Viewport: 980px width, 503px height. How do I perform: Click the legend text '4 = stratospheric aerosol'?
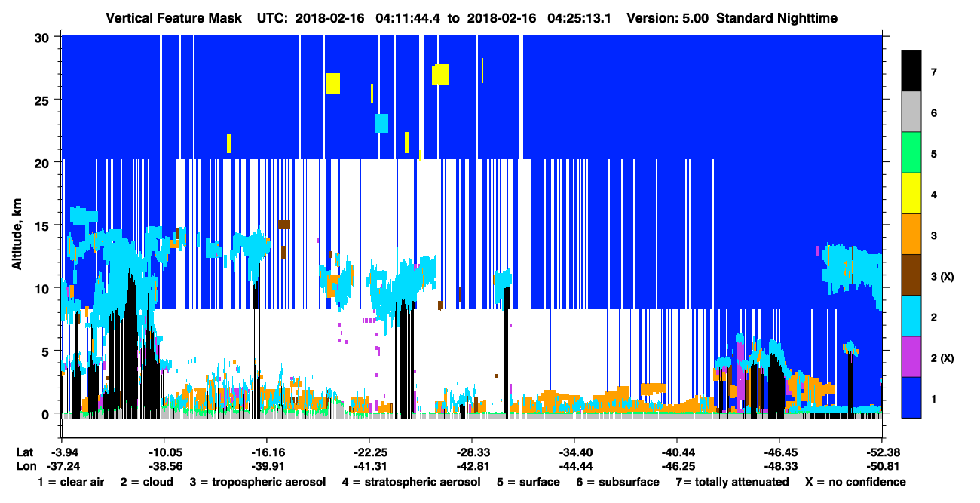(x=411, y=482)
